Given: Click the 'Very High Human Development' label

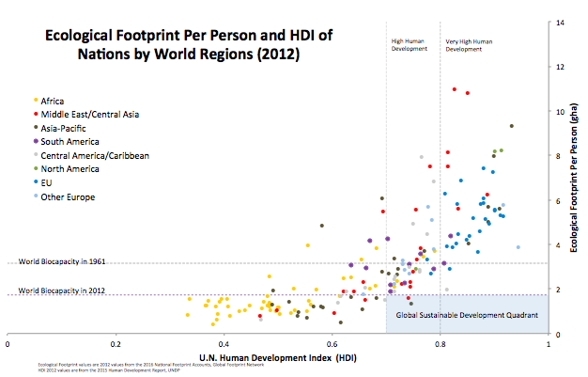Looking at the screenshot, I should click(469, 45).
